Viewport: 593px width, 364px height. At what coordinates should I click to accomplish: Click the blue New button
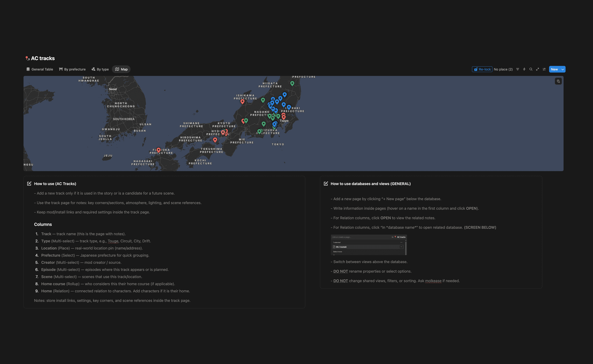pos(554,69)
